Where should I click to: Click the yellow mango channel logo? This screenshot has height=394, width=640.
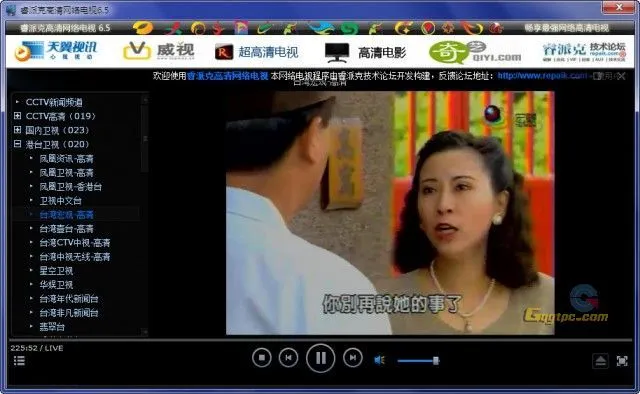(x=143, y=28)
